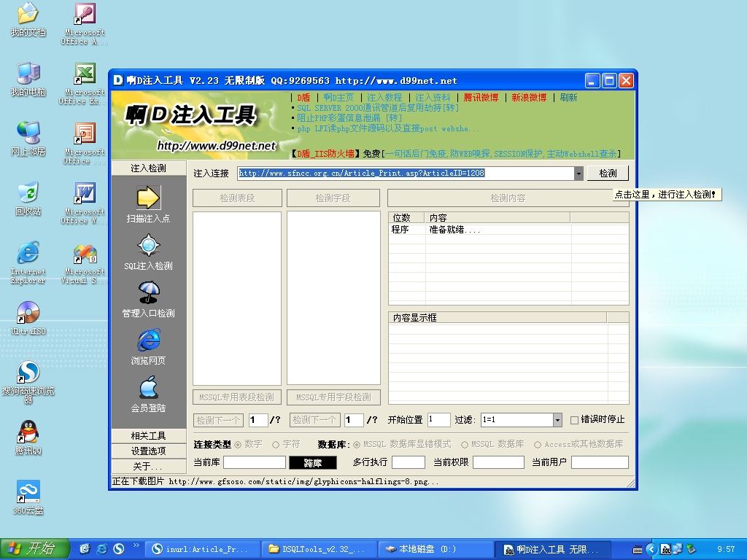The height and width of the screenshot is (560, 747).
Task: Select 数字 connection type radio
Action: pyautogui.click(x=238, y=444)
